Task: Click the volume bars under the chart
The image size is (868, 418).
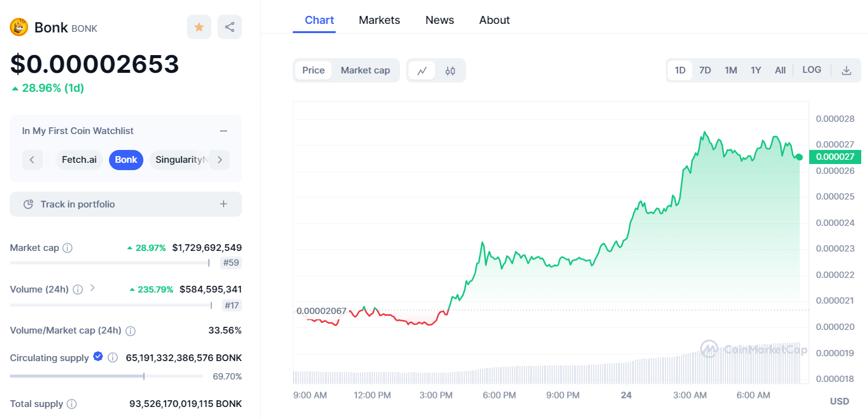Action: (x=547, y=364)
